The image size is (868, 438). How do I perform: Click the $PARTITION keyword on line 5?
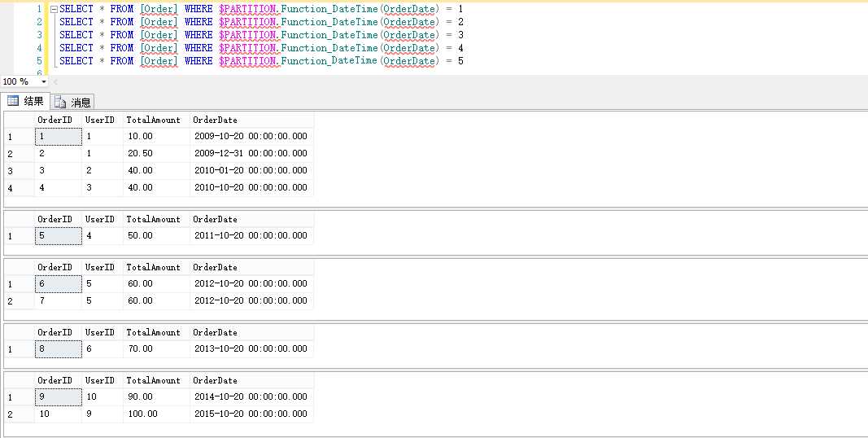[x=249, y=61]
